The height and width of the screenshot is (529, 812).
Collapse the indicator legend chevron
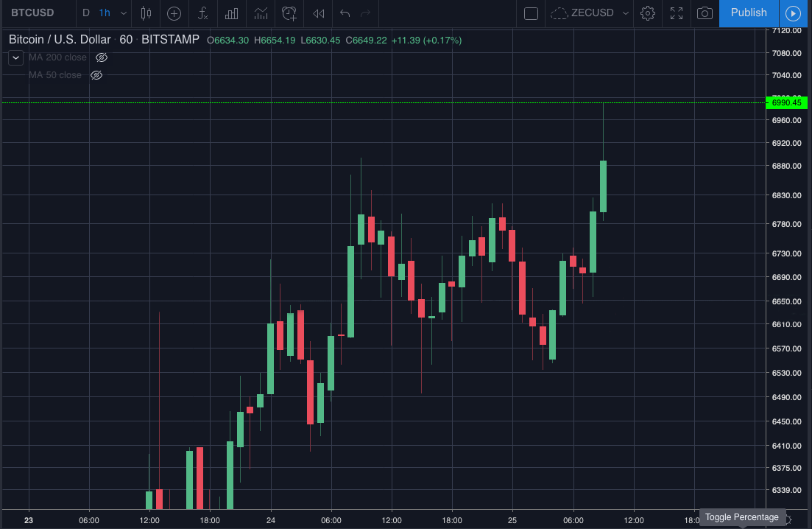tap(15, 57)
